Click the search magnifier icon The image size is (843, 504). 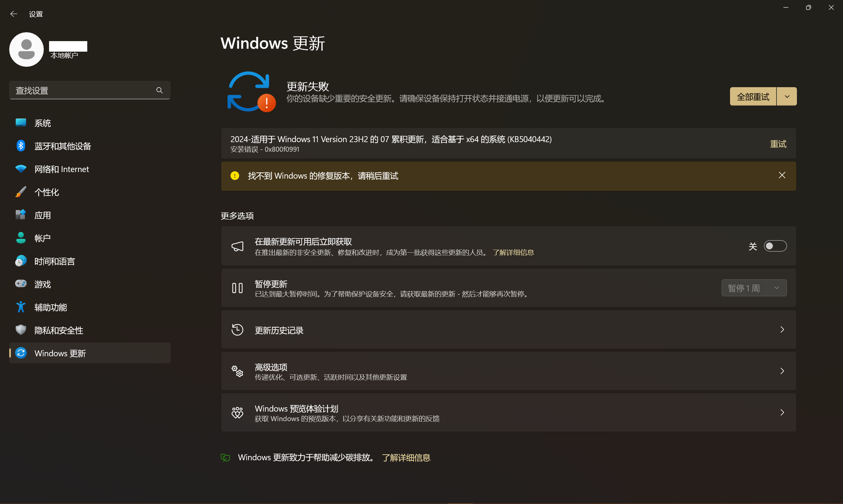point(159,90)
